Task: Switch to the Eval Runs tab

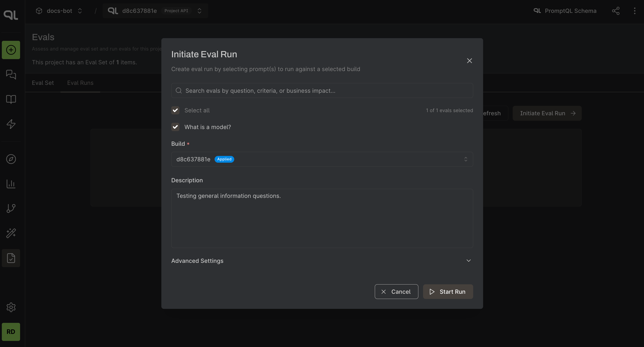Action: click(80, 83)
